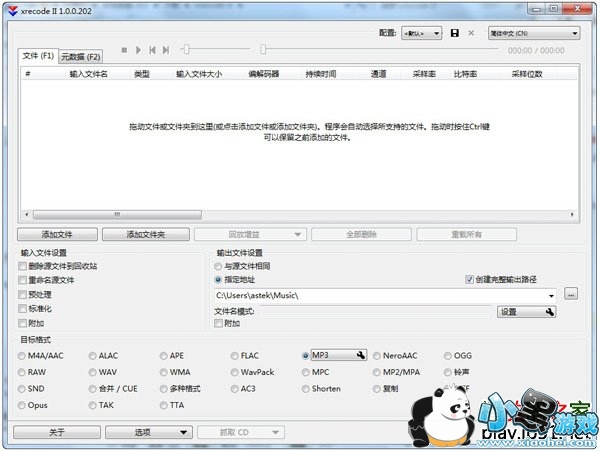
Task: Click 重载所有 button
Action: click(466, 234)
